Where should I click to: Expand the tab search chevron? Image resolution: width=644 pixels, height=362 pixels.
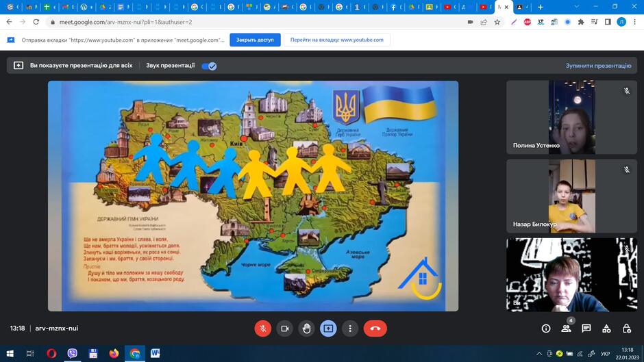pyautogui.click(x=577, y=7)
